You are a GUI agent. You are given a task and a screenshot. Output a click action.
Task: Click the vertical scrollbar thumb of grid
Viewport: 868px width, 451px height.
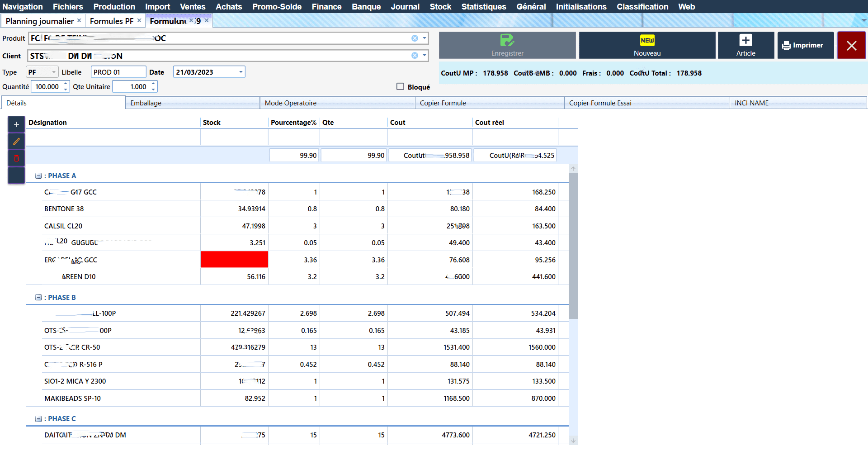click(573, 246)
